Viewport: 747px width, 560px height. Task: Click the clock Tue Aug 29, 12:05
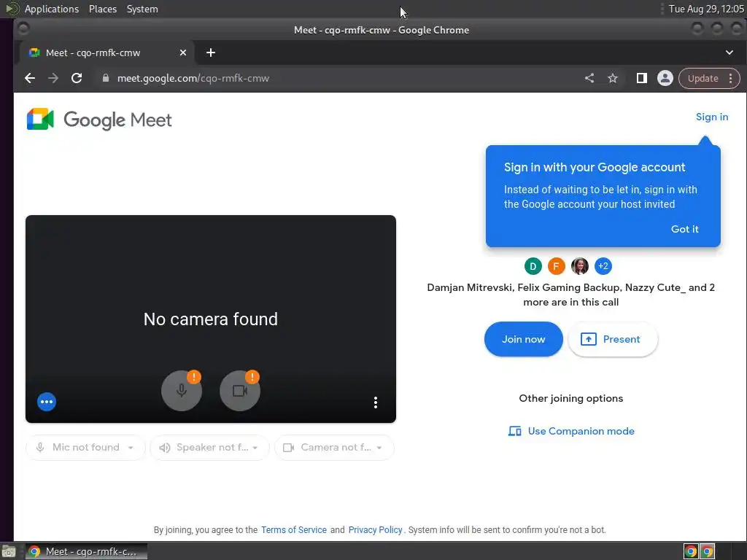pos(706,9)
